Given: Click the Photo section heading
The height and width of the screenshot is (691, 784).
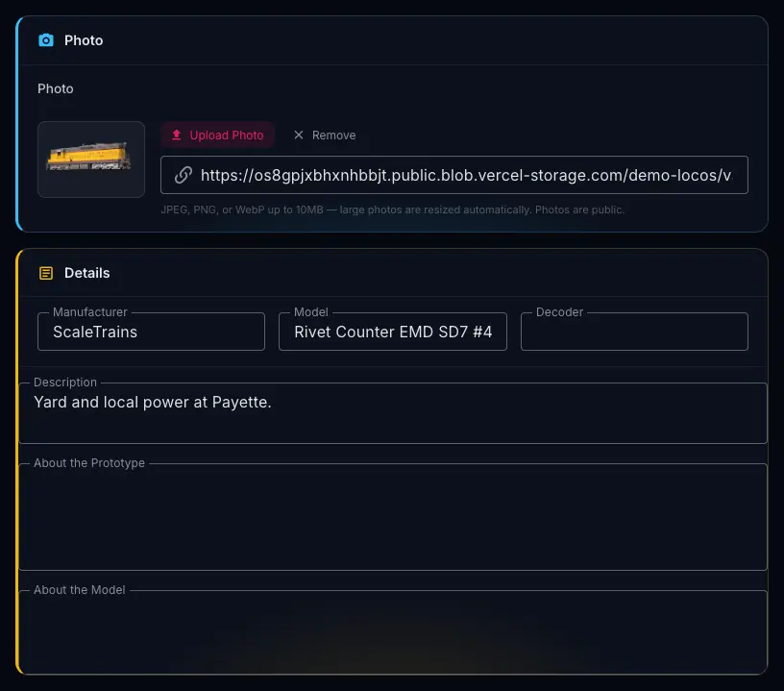Looking at the screenshot, I should [x=84, y=40].
